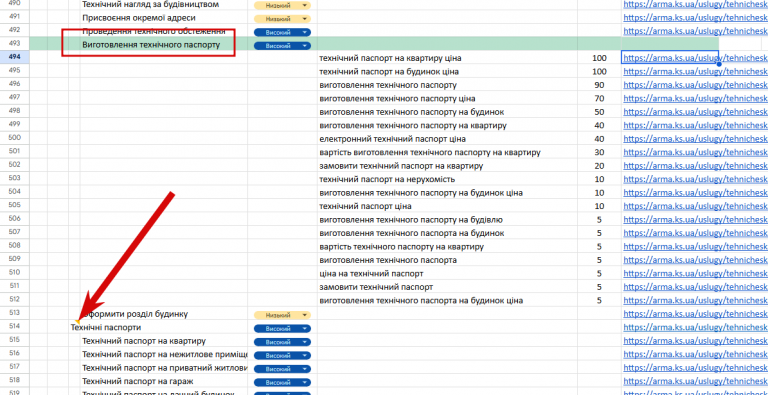Open link for ціна на технічний паспорт
Screen dimensions: 768x395
(695, 273)
